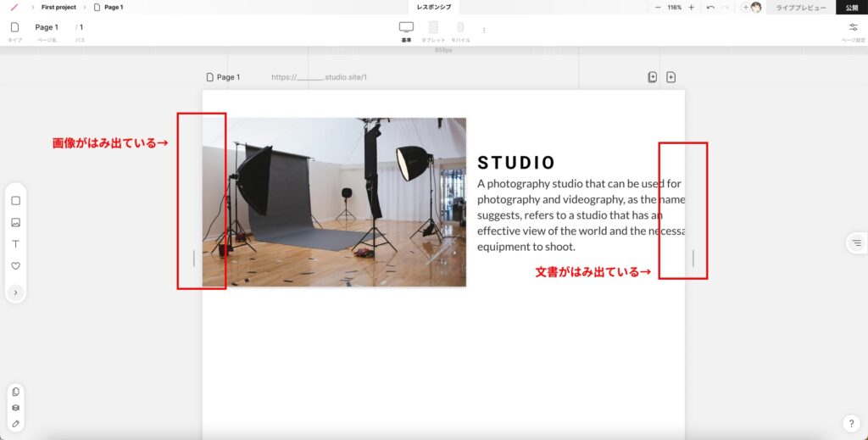Image resolution: width=868 pixels, height=440 pixels.
Task: Click the left canvas width handle
Action: (x=194, y=259)
